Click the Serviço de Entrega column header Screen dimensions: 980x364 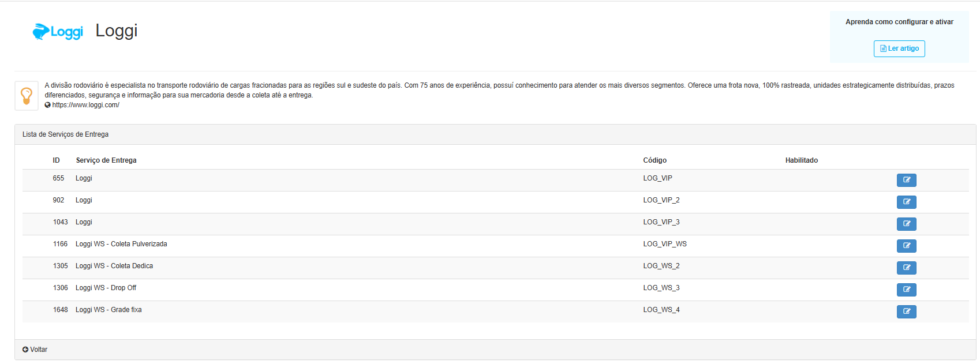(x=106, y=160)
